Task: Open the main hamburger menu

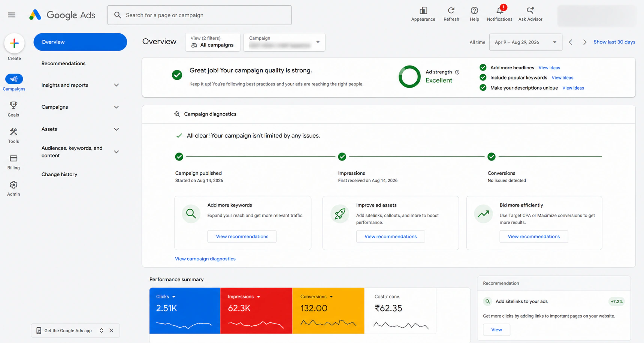Action: tap(12, 15)
